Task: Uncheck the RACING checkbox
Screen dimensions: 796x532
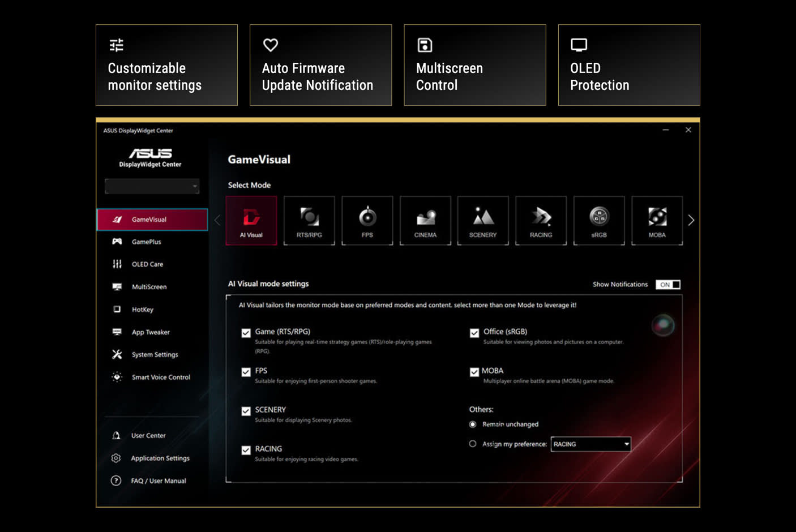Action: (x=246, y=450)
